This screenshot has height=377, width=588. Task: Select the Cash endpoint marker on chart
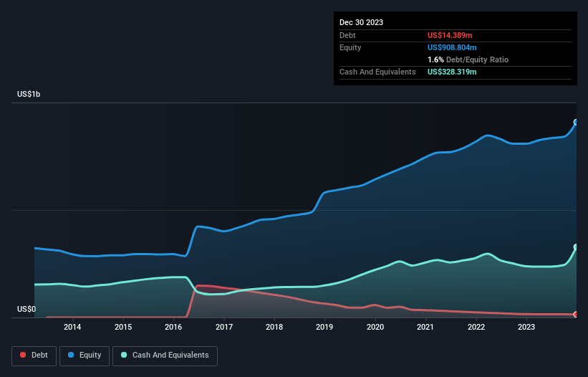click(x=576, y=247)
